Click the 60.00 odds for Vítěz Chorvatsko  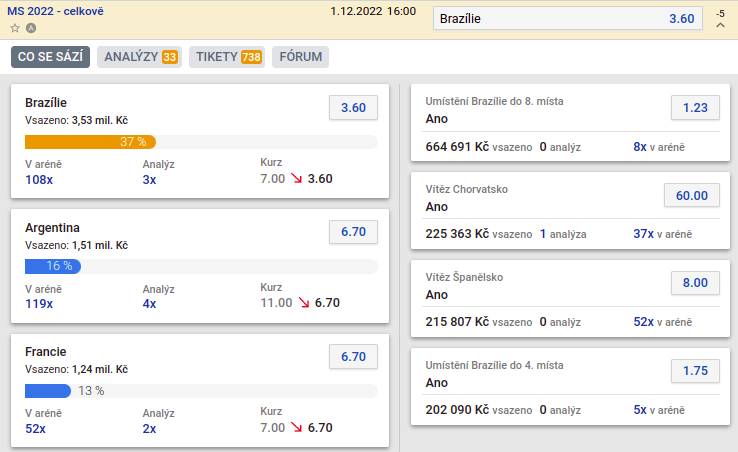click(691, 196)
